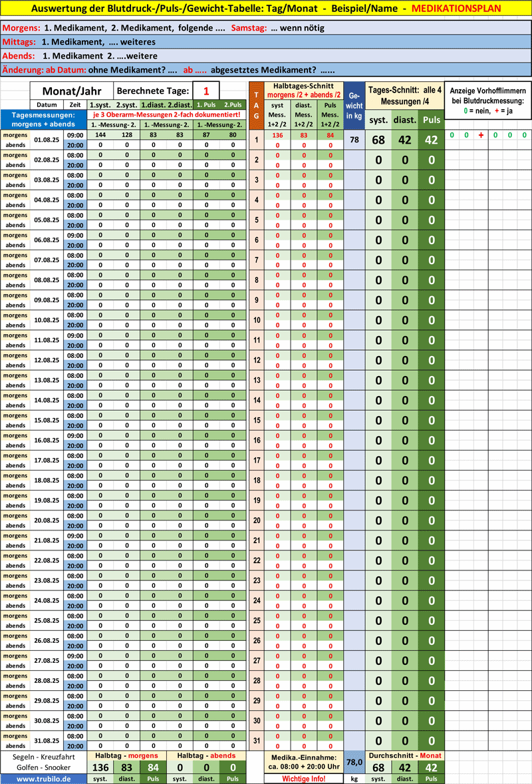Click day number 22 in the TAG column
Screen dimensions: 532x784
click(256, 560)
